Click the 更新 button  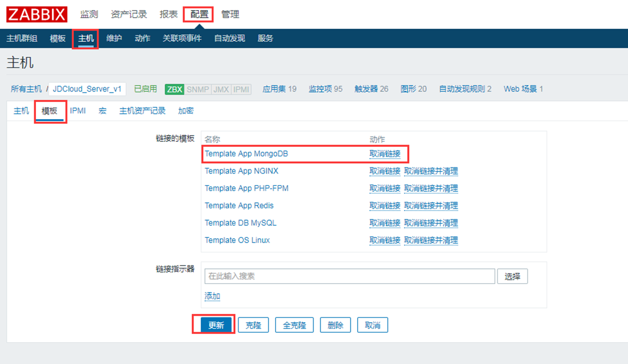tap(216, 325)
